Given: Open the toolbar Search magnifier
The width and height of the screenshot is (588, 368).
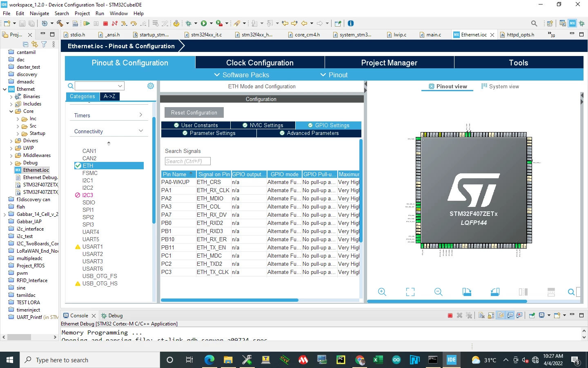Looking at the screenshot, I should coord(534,23).
